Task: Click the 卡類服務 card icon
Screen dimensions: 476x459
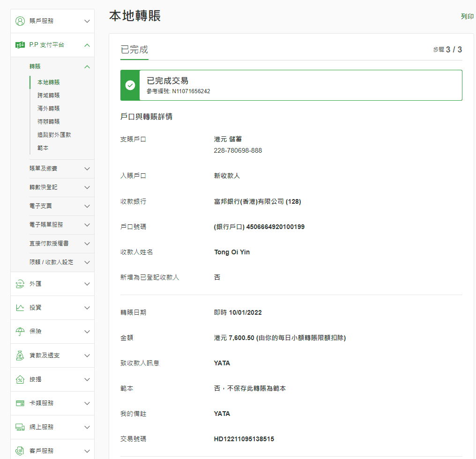Action: pos(20,403)
